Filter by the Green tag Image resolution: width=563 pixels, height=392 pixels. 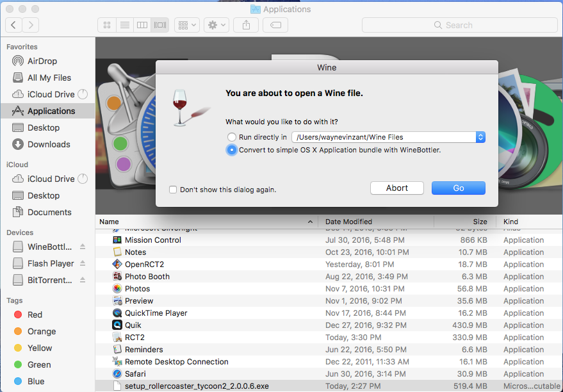click(47, 364)
